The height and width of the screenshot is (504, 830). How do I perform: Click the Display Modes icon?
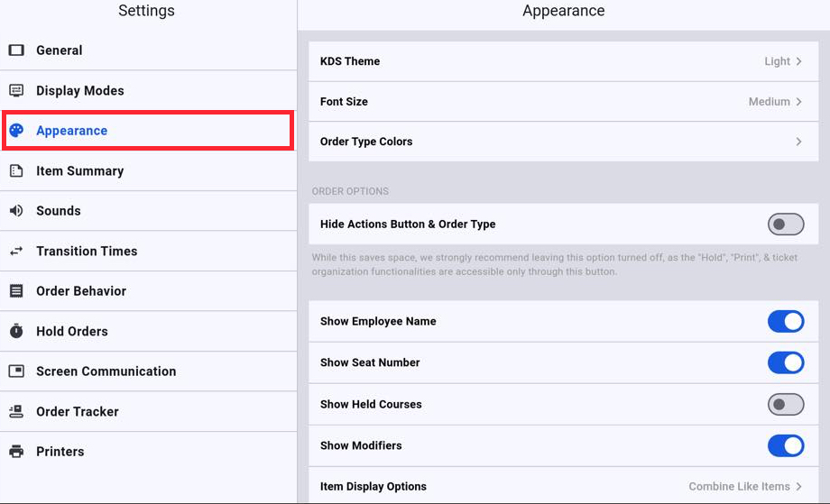(x=16, y=90)
